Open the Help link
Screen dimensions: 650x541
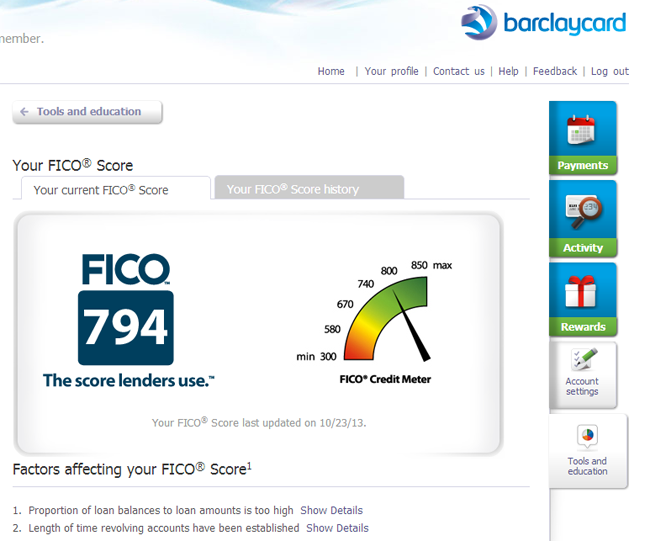point(508,71)
